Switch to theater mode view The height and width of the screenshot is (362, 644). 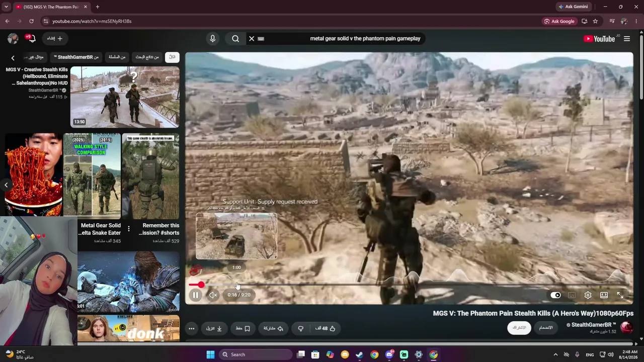point(604,295)
